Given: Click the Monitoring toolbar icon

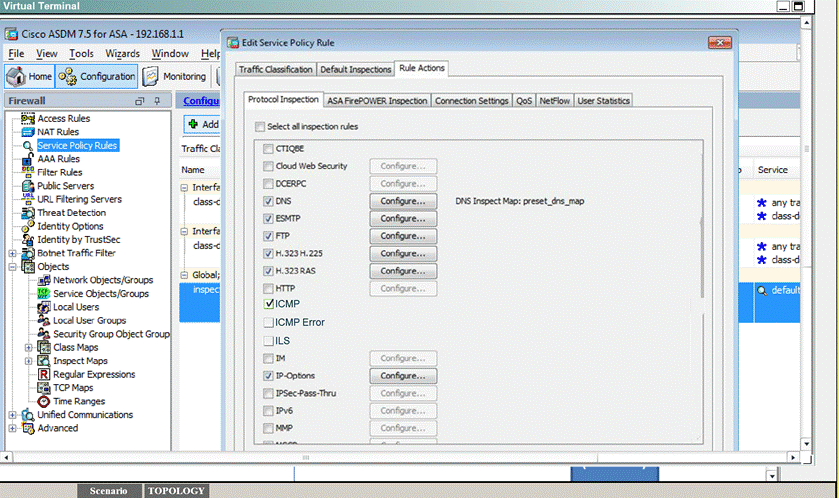Looking at the screenshot, I should [150, 76].
